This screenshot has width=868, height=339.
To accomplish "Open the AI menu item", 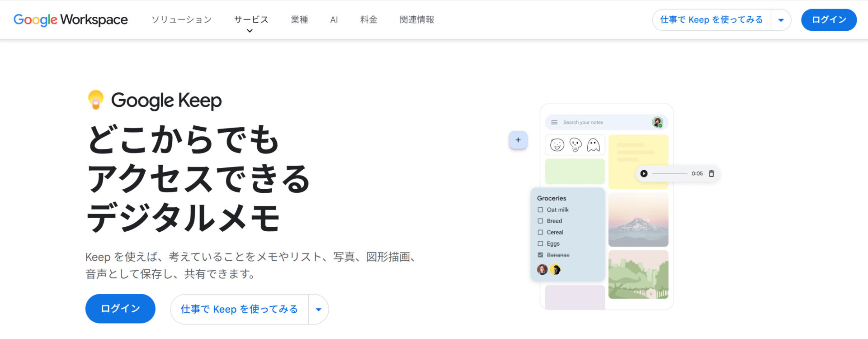I will coord(334,20).
